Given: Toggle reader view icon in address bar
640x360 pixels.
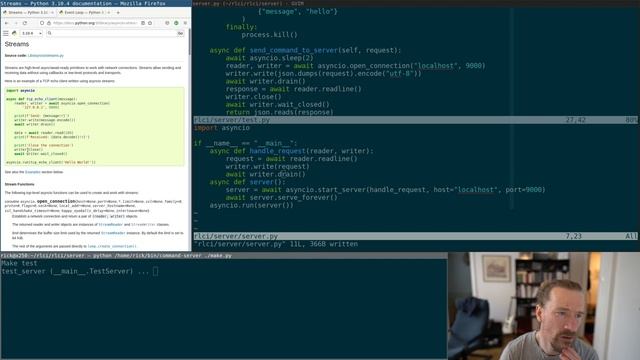Looking at the screenshot, I should pyautogui.click(x=143, y=23).
